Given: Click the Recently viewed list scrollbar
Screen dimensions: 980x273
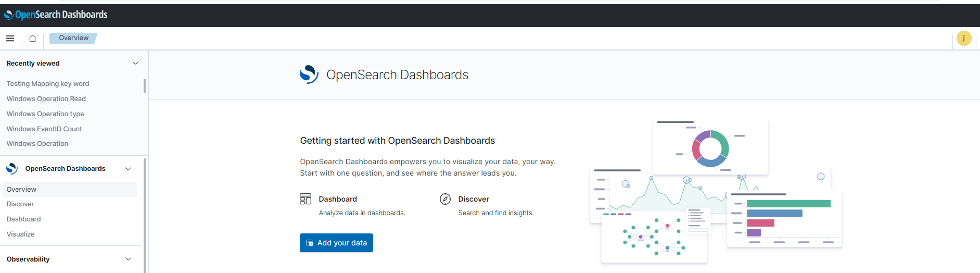Looking at the screenshot, I should click(145, 86).
